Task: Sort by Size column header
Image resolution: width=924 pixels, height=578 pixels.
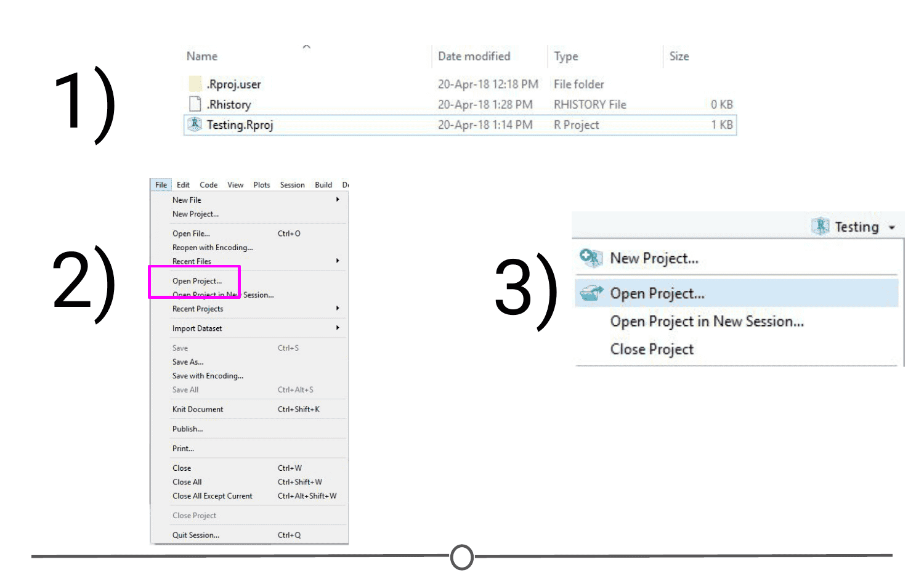Action: click(x=679, y=56)
